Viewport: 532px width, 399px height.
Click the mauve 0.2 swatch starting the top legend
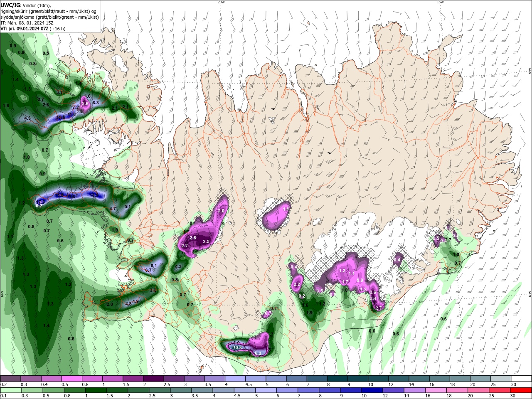[x=10, y=378]
